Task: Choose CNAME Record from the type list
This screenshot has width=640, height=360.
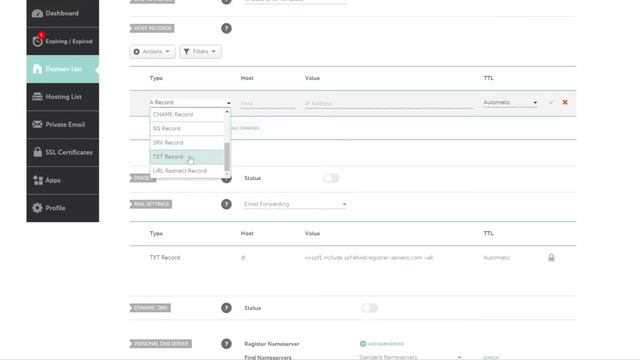Action: coord(187,115)
